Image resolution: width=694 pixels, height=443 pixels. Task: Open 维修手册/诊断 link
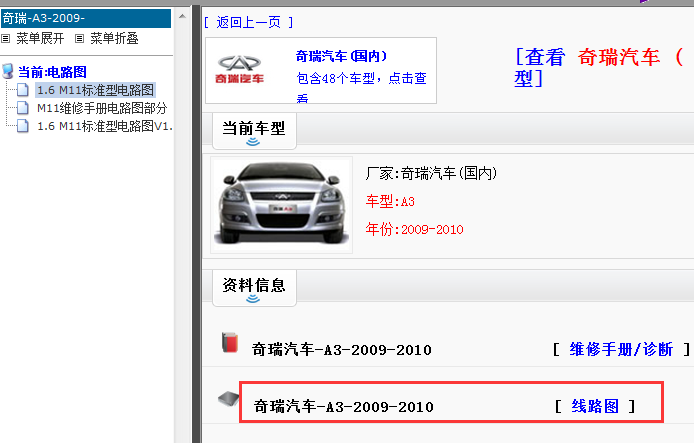click(x=621, y=349)
